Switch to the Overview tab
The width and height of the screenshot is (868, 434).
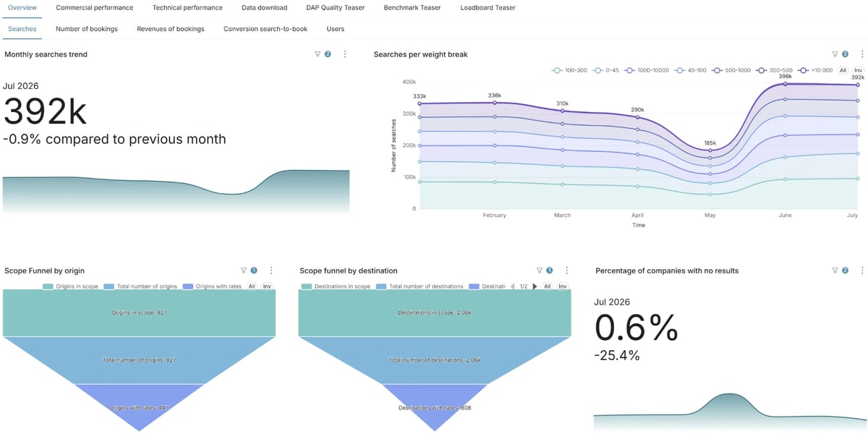[22, 7]
